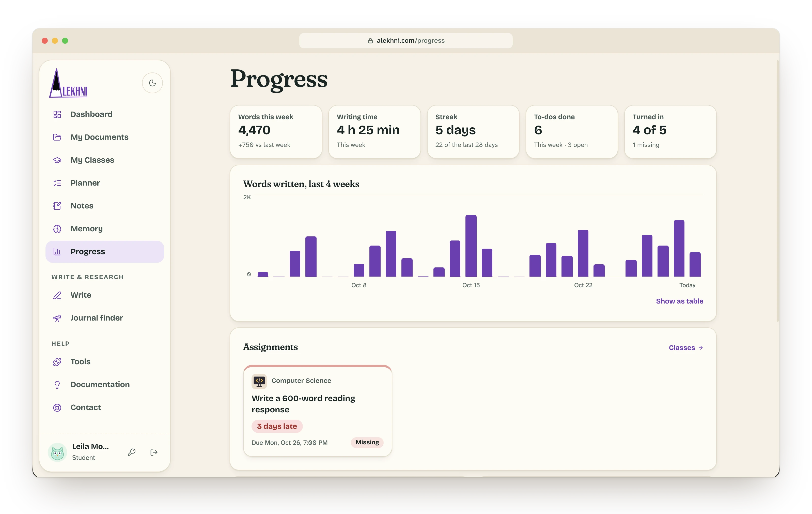Click the sign-out arrow icon
Image resolution: width=812 pixels, height=514 pixels.
tap(154, 452)
